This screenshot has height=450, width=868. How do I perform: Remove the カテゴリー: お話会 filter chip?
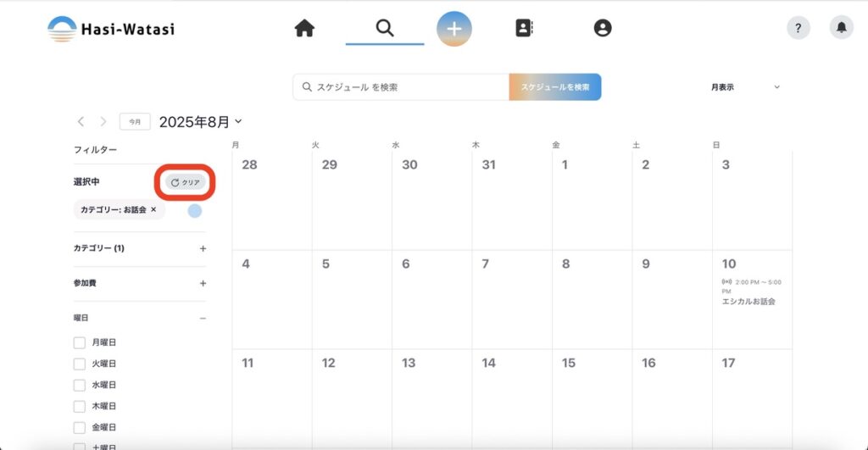tap(153, 209)
